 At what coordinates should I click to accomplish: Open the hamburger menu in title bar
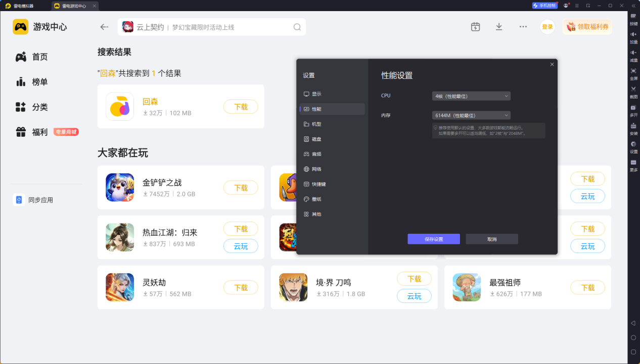pos(577,6)
